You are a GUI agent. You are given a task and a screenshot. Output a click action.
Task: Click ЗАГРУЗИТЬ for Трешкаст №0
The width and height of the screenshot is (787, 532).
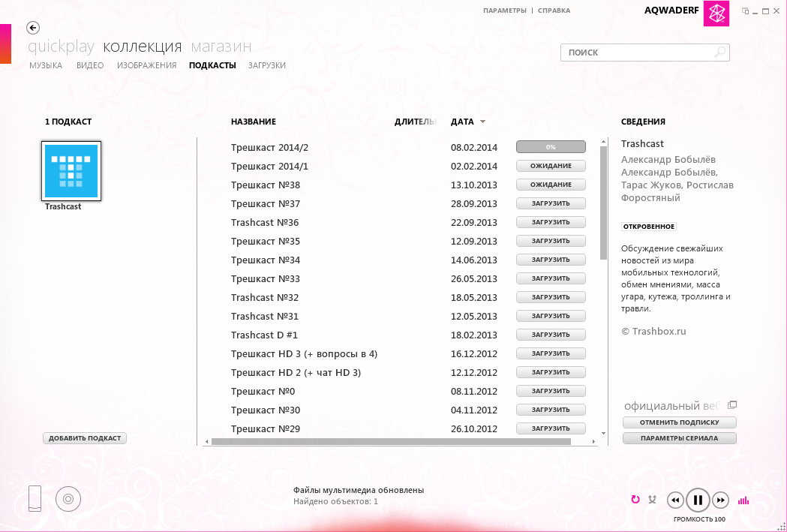(x=551, y=391)
